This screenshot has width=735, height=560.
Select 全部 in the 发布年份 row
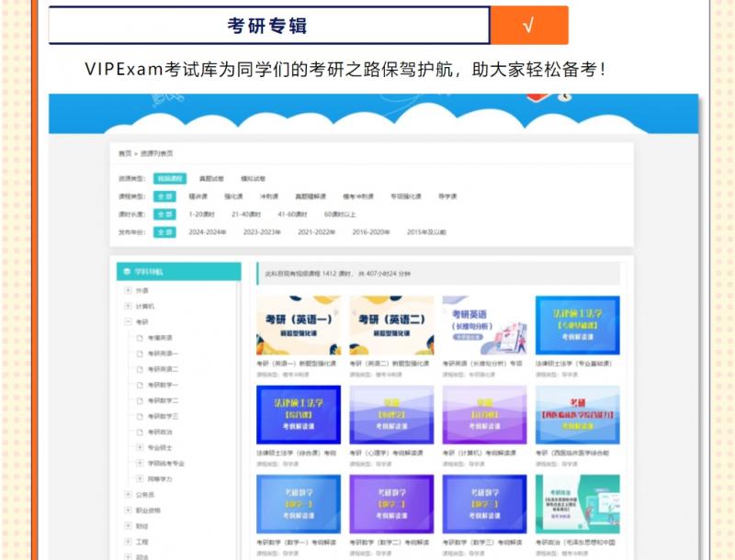point(164,232)
